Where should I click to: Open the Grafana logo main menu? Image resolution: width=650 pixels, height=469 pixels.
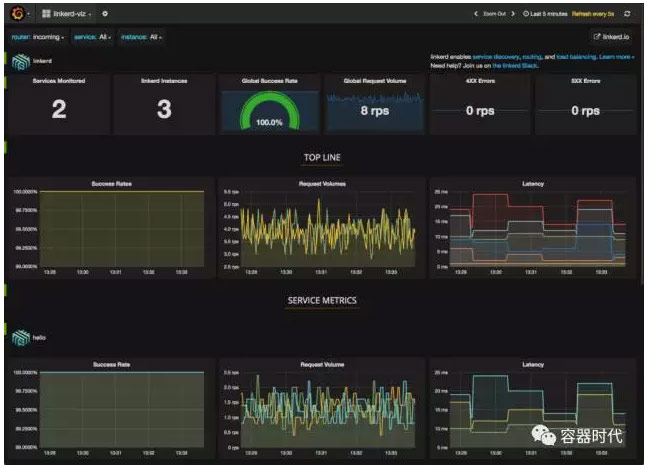click(18, 14)
